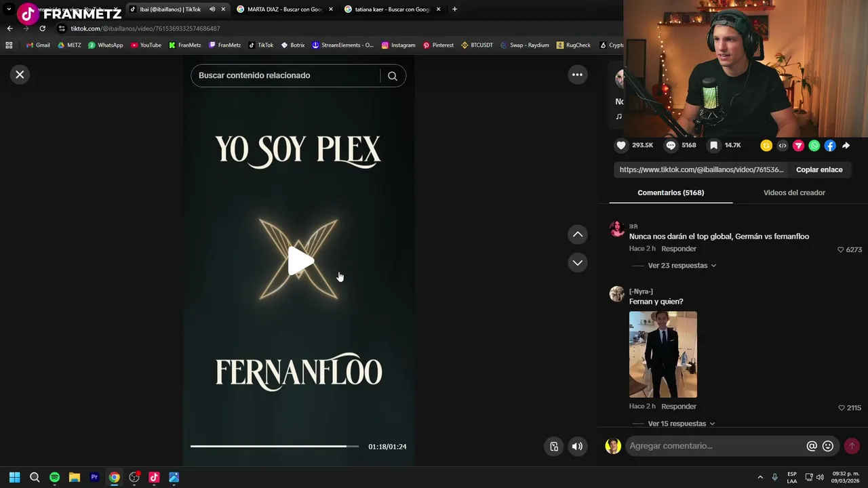Expand Ver 23 respuestas
This screenshot has width=868, height=488.
(682, 266)
